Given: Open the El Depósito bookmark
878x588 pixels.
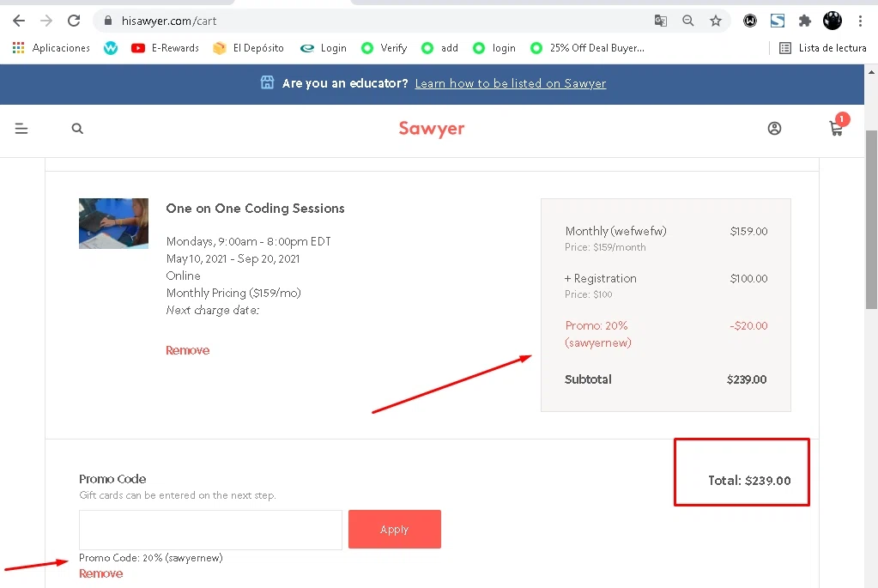Looking at the screenshot, I should 248,48.
